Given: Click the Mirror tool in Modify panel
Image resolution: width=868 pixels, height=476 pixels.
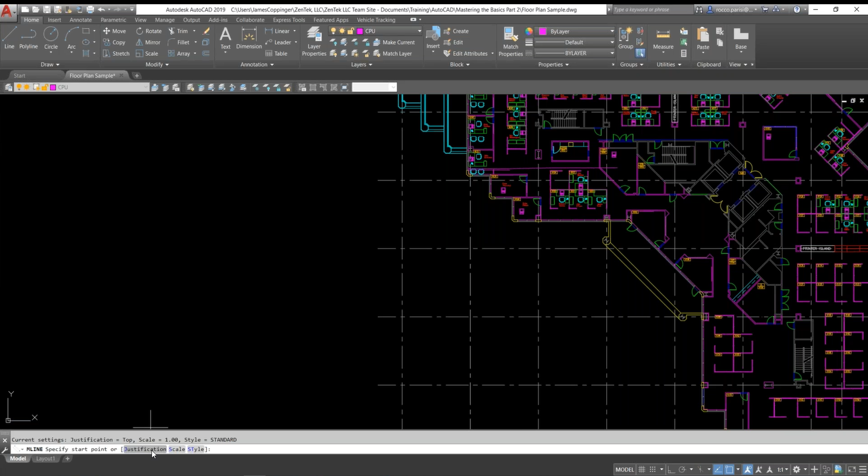Looking at the screenshot, I should [148, 42].
